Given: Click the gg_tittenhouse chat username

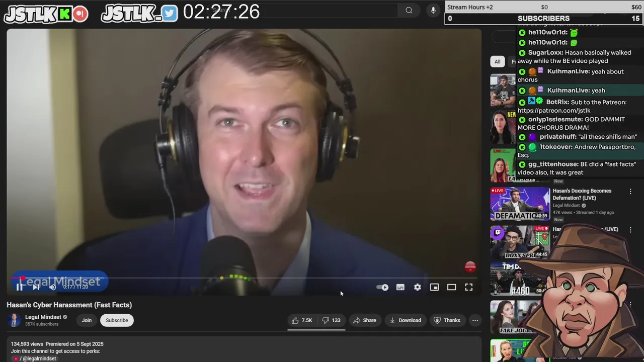Looking at the screenshot, I should coord(553,164).
